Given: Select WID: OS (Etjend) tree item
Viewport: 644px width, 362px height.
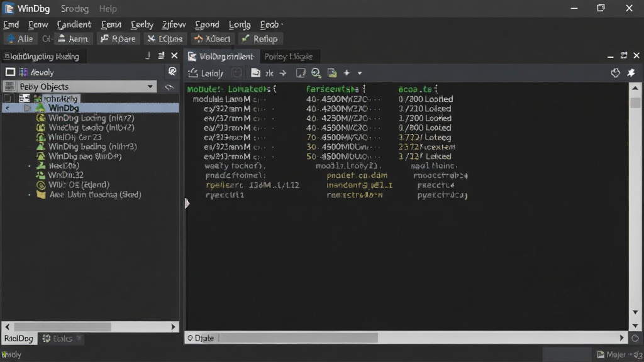Looking at the screenshot, I should tap(79, 185).
